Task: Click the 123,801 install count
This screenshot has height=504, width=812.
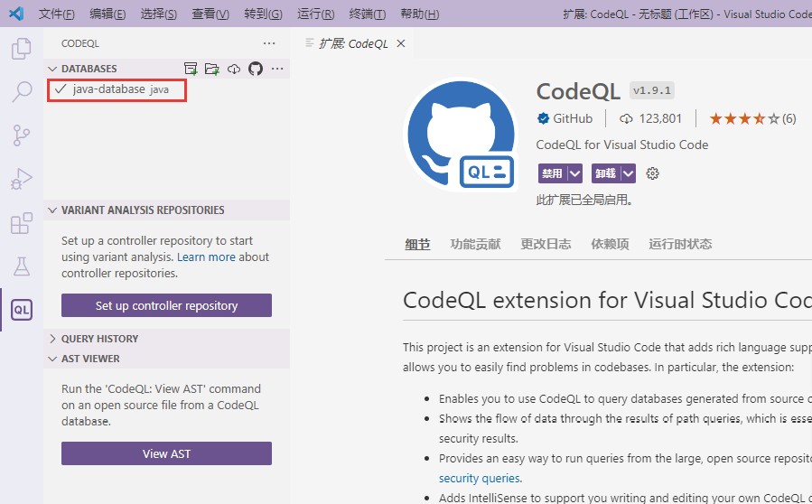Action: tap(660, 118)
